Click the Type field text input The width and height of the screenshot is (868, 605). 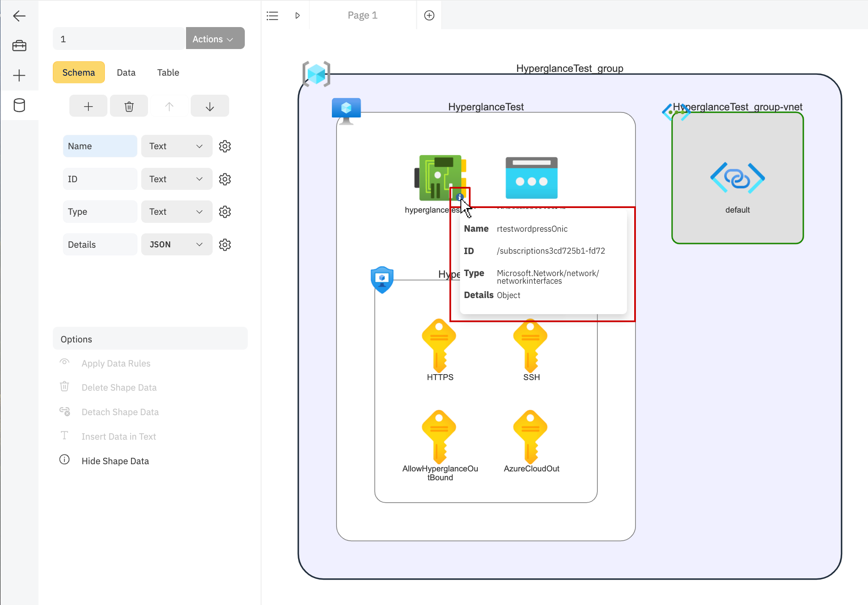tap(100, 211)
